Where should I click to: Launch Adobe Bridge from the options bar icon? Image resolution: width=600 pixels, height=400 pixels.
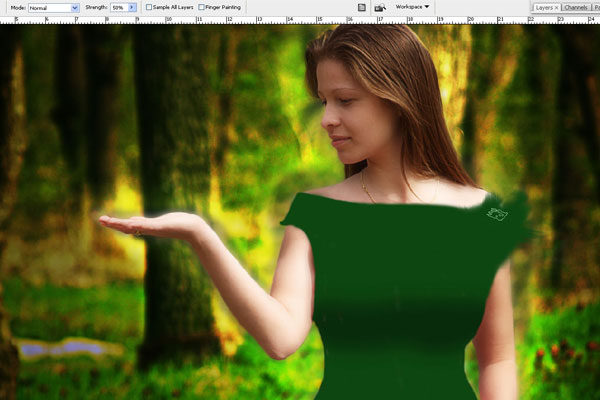380,7
